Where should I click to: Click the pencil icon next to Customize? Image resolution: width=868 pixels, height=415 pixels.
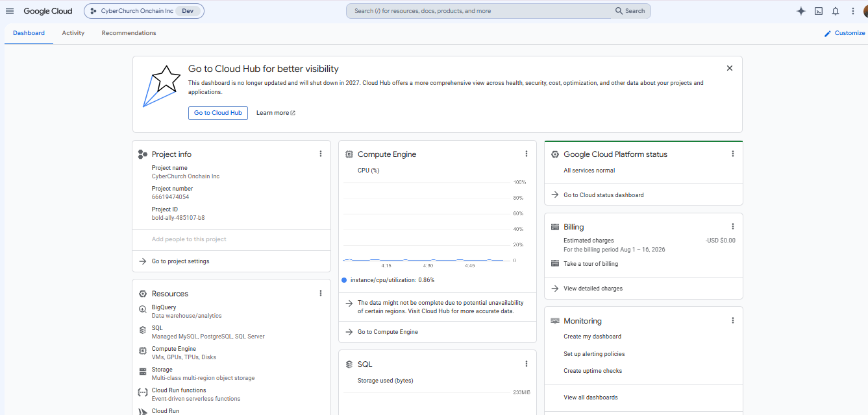[828, 33]
